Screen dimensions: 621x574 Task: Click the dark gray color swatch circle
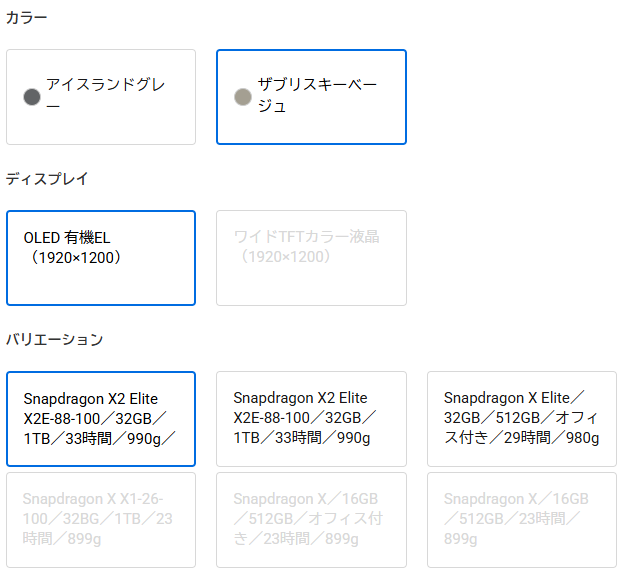[x=32, y=97]
